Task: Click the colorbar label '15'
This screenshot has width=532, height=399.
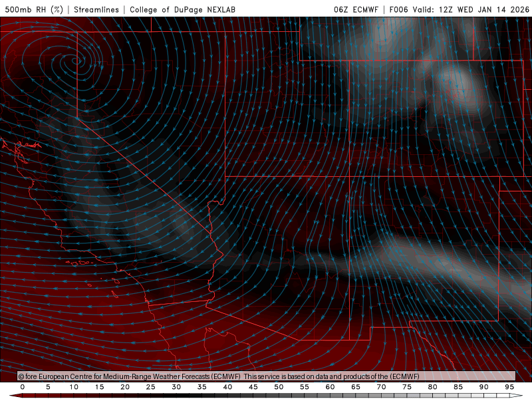Action: tap(99, 387)
